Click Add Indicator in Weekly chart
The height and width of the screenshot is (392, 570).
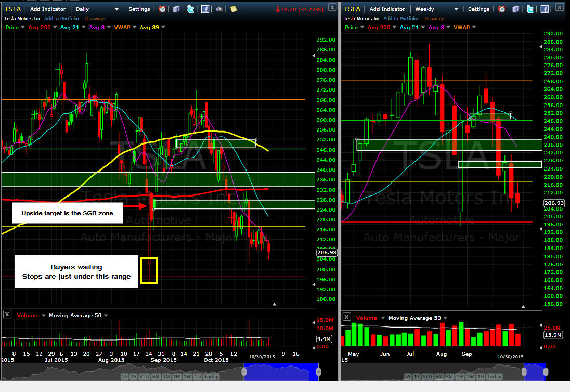coord(387,9)
